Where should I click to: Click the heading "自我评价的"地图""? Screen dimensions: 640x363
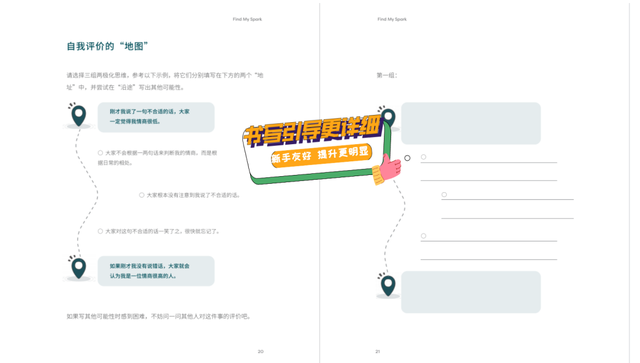(x=107, y=46)
